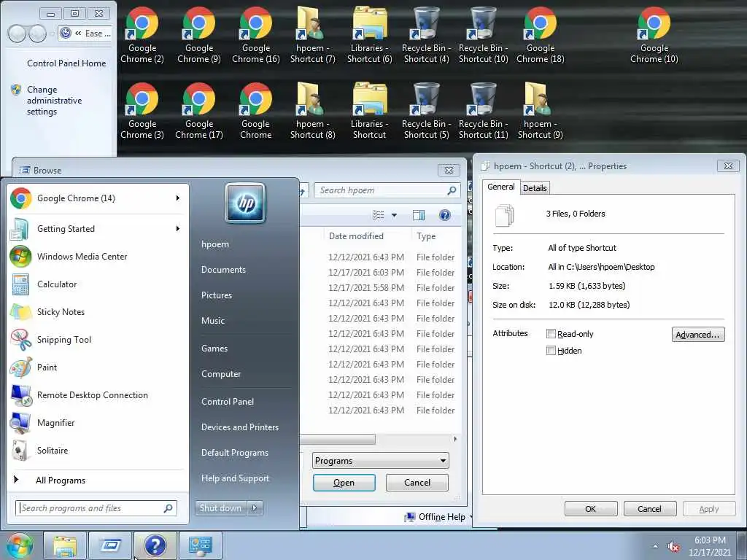Open Google Chrome (18) desktop icon

pyautogui.click(x=541, y=35)
